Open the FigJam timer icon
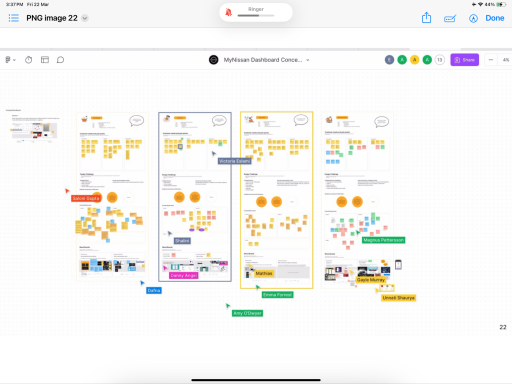 (29, 60)
